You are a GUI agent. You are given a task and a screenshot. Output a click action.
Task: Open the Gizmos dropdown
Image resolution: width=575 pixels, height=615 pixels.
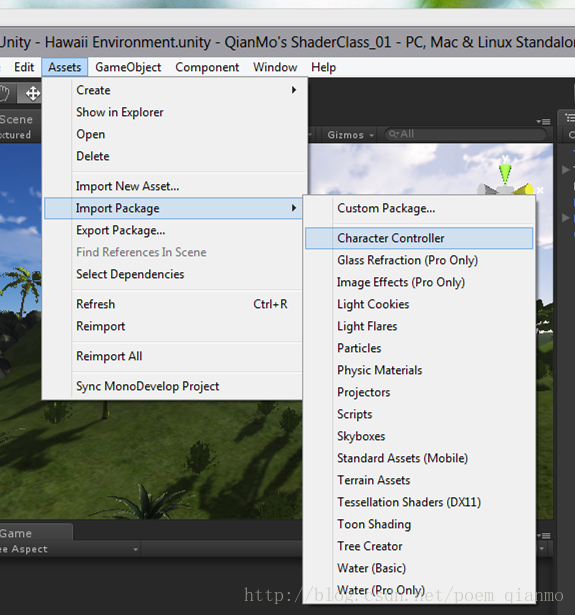(x=350, y=135)
